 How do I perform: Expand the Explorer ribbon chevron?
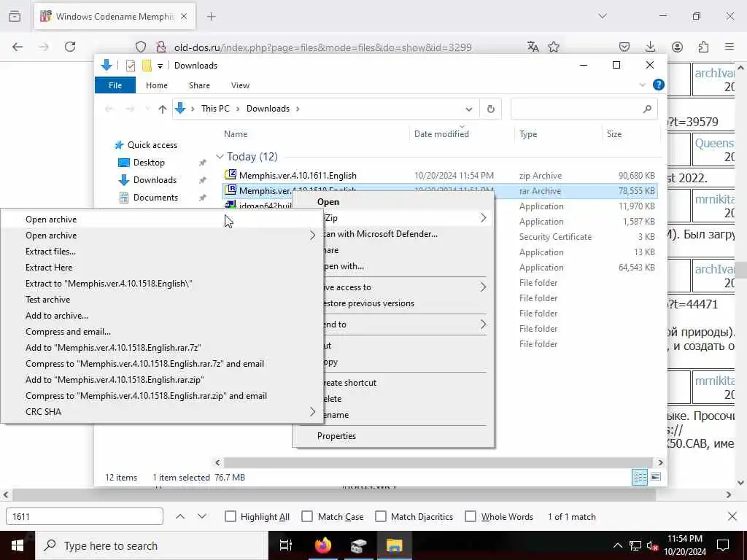coord(642,85)
